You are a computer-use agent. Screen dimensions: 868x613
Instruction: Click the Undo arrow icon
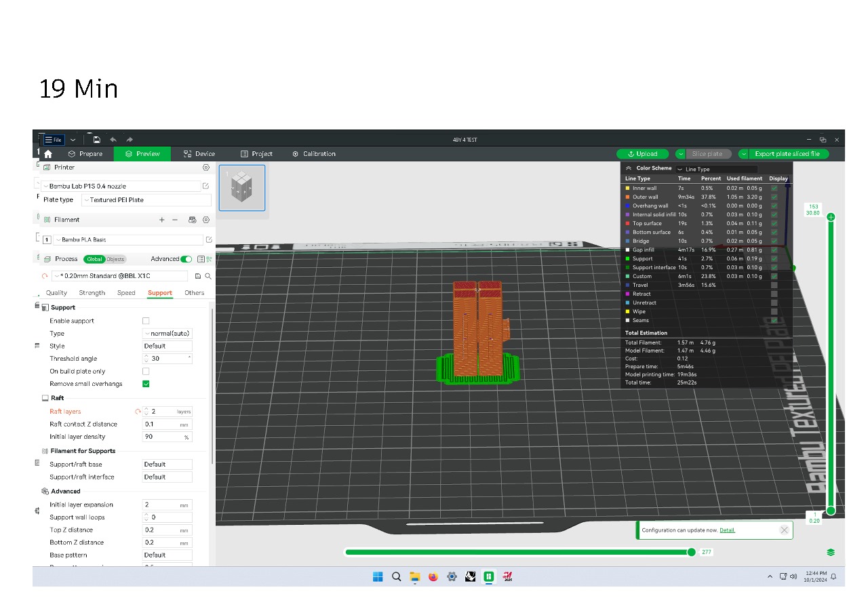tap(113, 140)
